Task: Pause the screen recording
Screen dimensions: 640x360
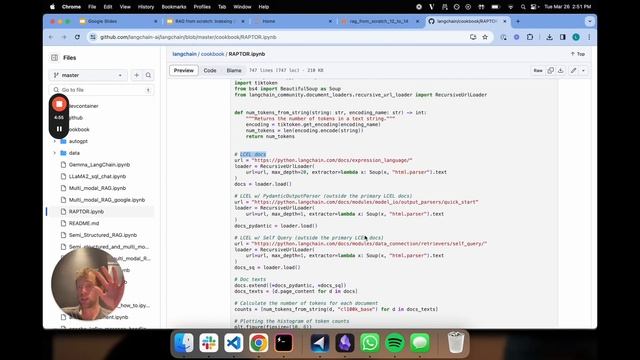Action: [59, 129]
